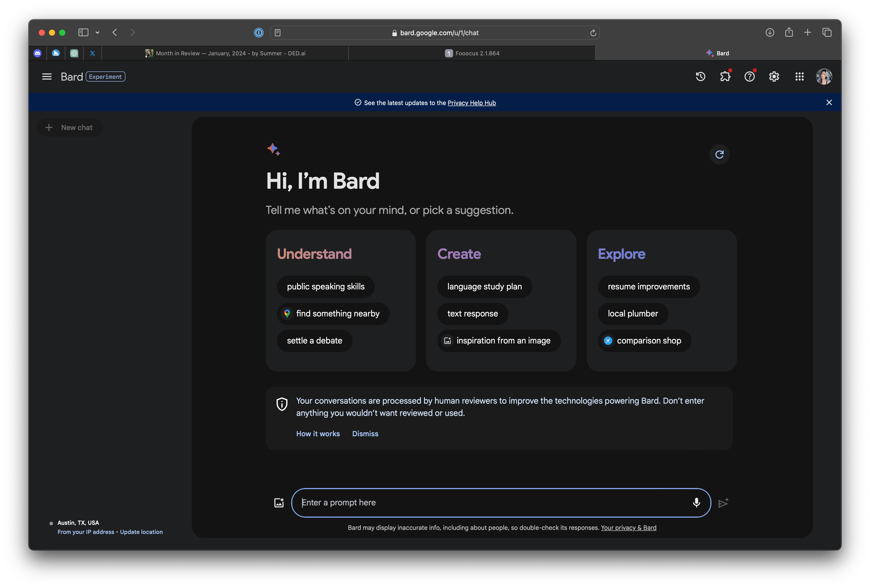Click the upload image icon
This screenshot has width=870, height=588.
[x=279, y=503]
